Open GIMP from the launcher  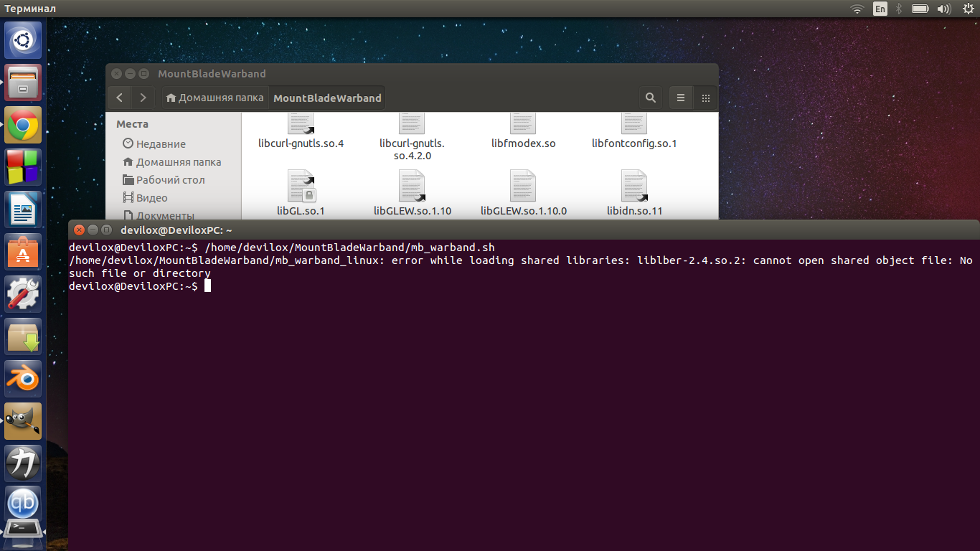click(23, 421)
